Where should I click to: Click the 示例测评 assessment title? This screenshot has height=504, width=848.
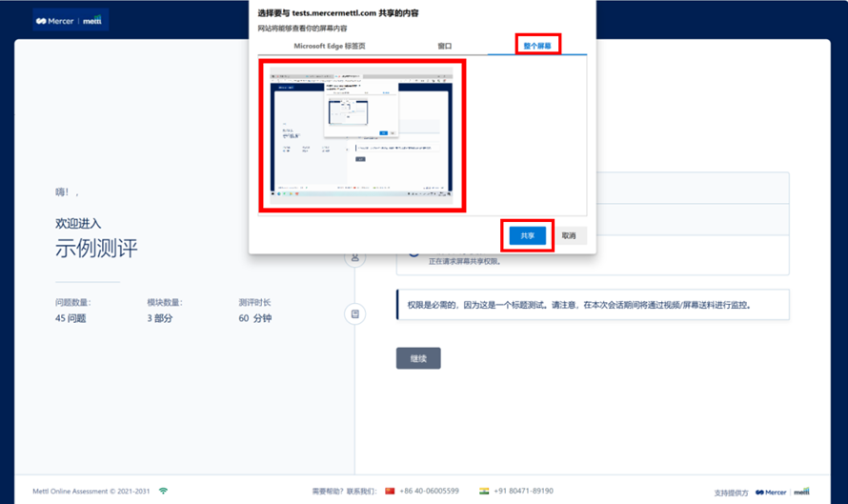point(96,249)
